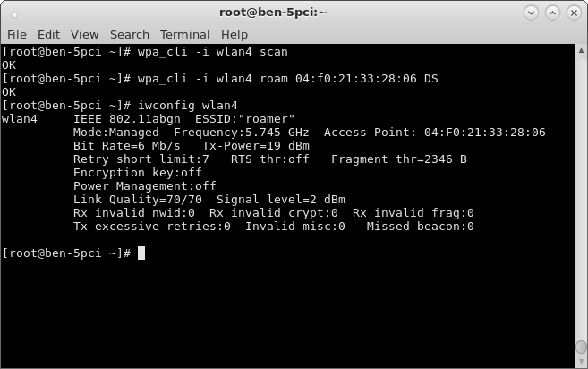
Task: Open the Search menu
Action: (x=130, y=35)
